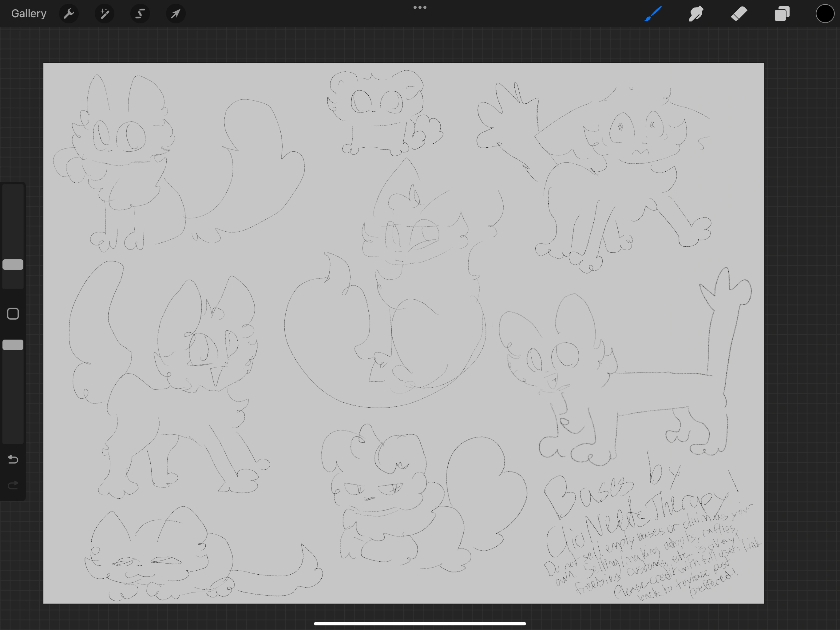The width and height of the screenshot is (840, 630).
Task: Tap the brush size slider on the sidebar
Action: click(13, 265)
